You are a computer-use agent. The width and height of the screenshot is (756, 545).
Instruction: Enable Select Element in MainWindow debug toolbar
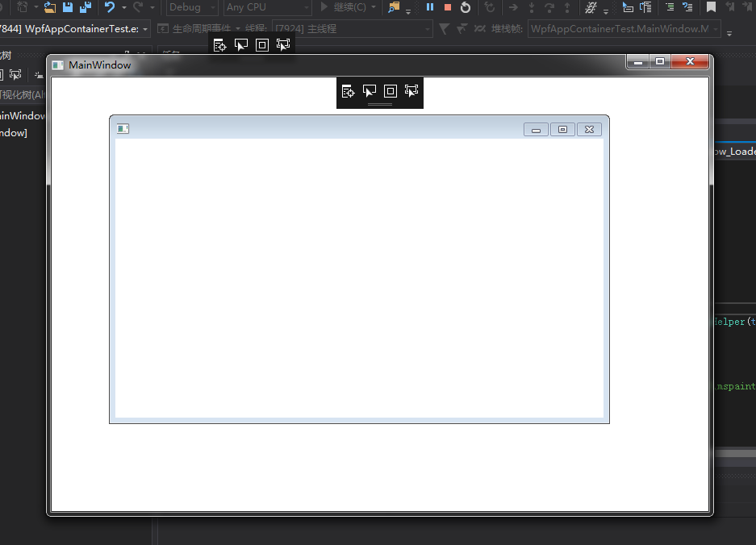tap(370, 91)
